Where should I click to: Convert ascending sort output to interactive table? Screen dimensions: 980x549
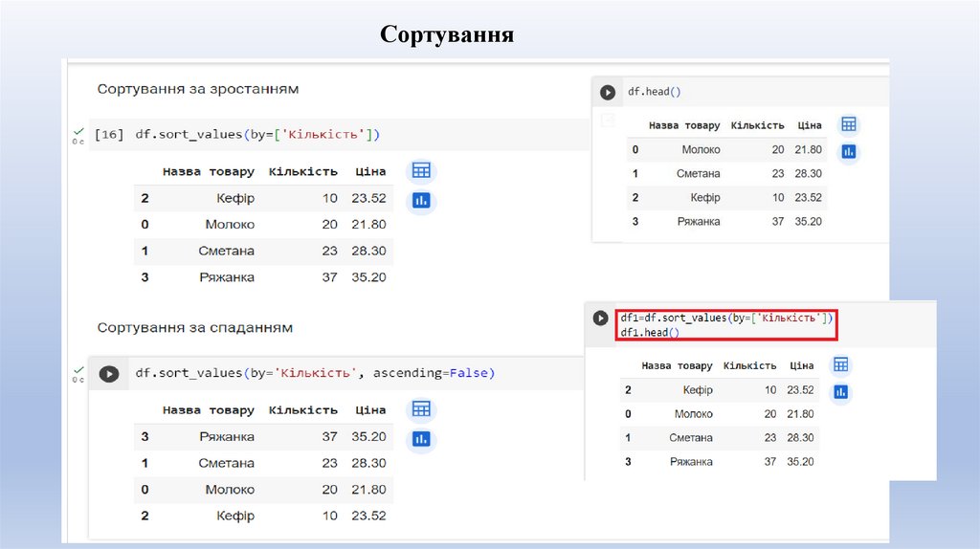pyautogui.click(x=421, y=171)
